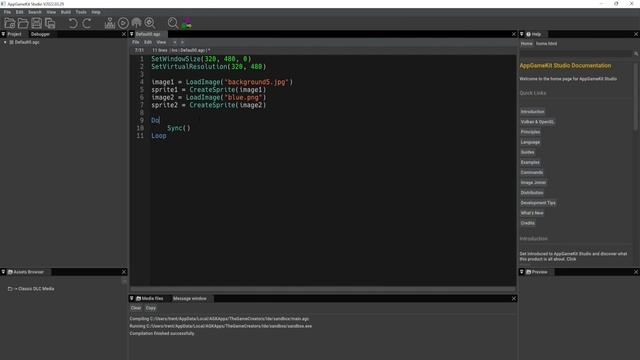Close the Project panel with X
This screenshot has width=640, height=360.
point(124,34)
